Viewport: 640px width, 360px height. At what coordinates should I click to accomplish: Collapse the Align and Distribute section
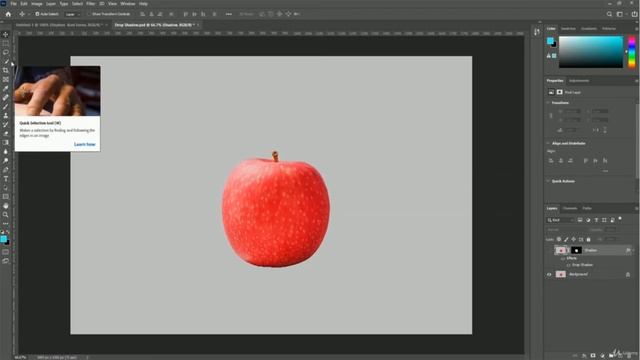(548, 143)
